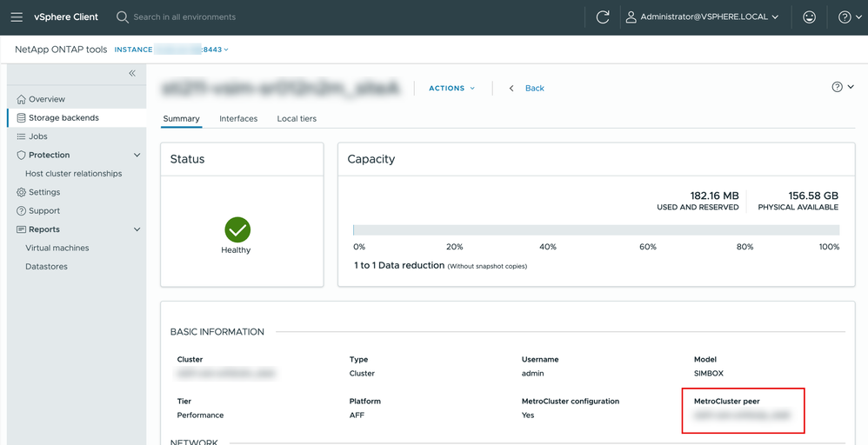Collapse the Reports section in sidebar
Screen dimensions: 868x445
[137, 229]
